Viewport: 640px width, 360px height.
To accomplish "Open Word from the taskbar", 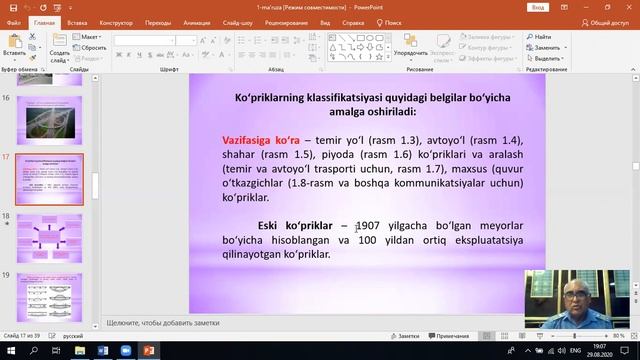I will click(x=103, y=351).
